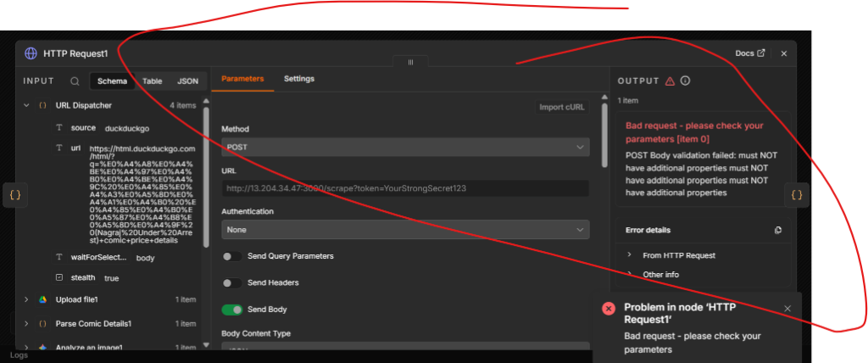Viewport: 868px width, 363px height.
Task: Click the Error details header
Action: click(x=648, y=230)
